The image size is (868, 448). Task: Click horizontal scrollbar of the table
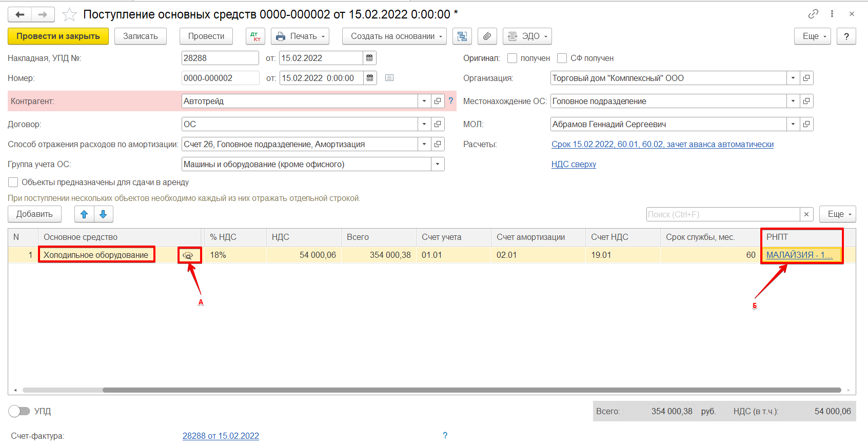471,390
